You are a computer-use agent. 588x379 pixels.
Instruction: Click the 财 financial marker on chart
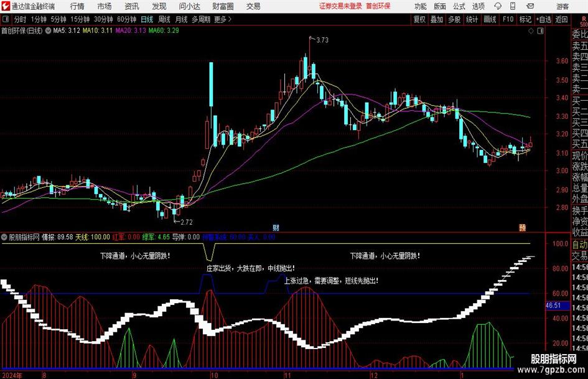pyautogui.click(x=276, y=227)
